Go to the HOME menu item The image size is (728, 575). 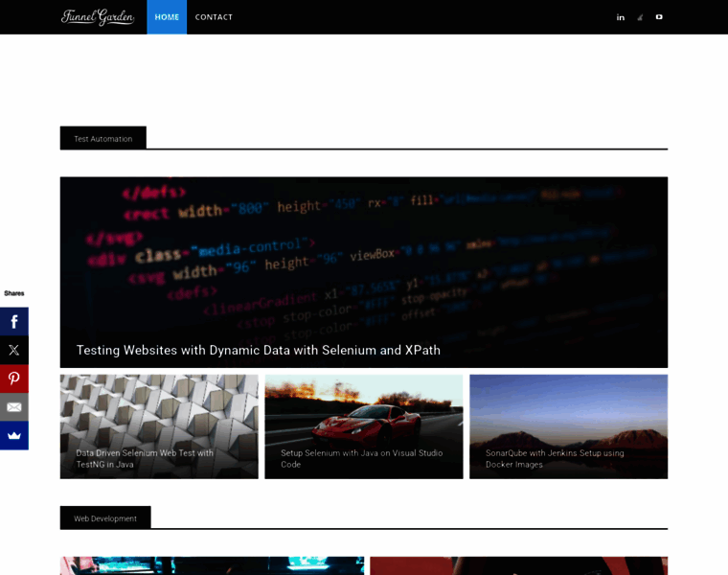click(x=167, y=17)
